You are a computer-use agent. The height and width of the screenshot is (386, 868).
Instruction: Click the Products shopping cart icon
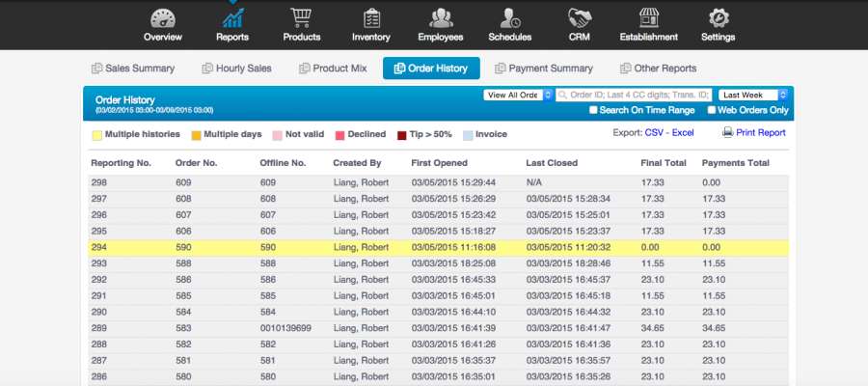point(301,18)
